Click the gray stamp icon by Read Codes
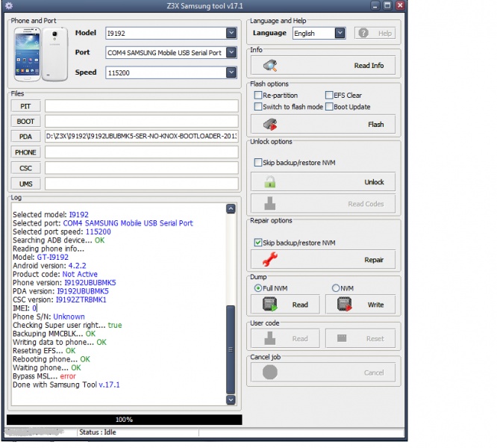Image resolution: width=497 pixels, height=448 pixels. [x=270, y=204]
